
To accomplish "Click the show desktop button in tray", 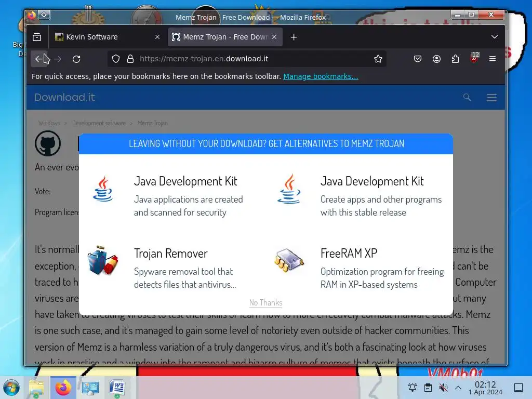I will 518,388.
